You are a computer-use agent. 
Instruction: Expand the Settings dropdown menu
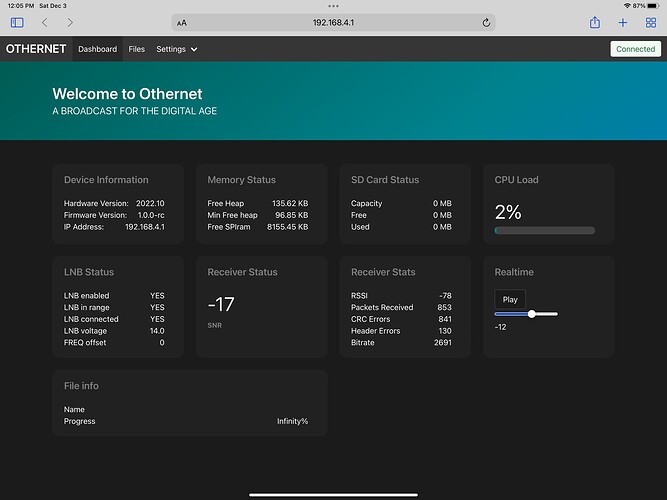coord(177,49)
